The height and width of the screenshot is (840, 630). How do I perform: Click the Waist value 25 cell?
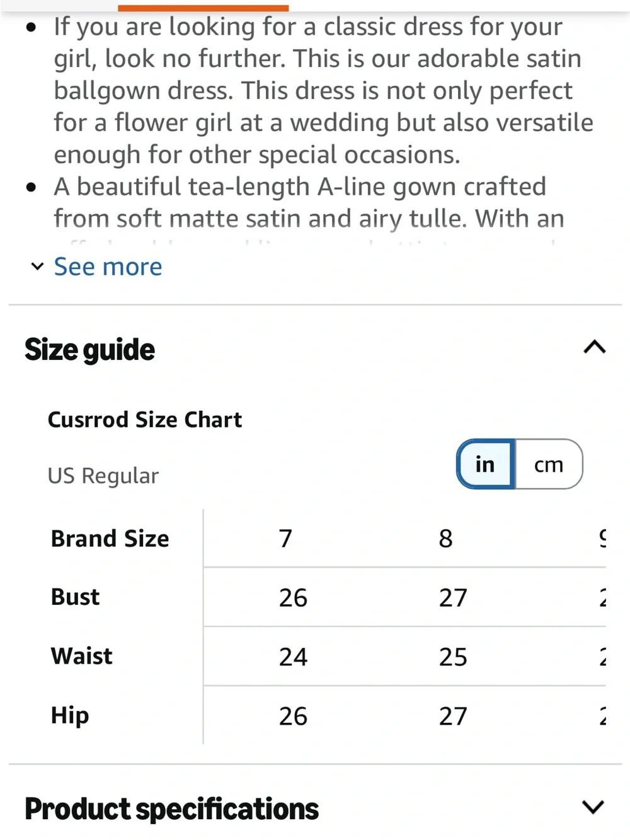click(x=453, y=657)
